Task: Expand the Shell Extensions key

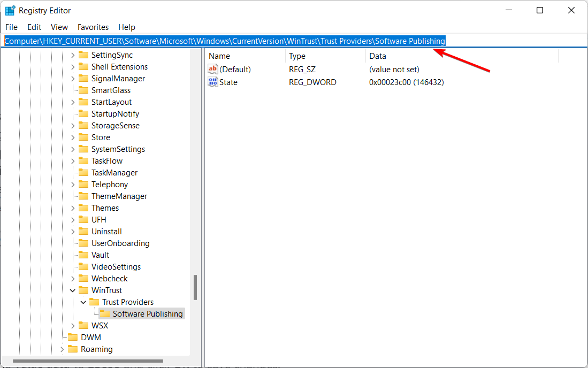Action: click(x=73, y=67)
